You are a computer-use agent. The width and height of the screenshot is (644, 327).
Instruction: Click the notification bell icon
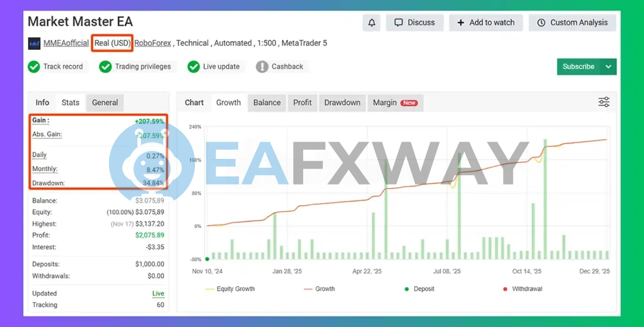371,23
